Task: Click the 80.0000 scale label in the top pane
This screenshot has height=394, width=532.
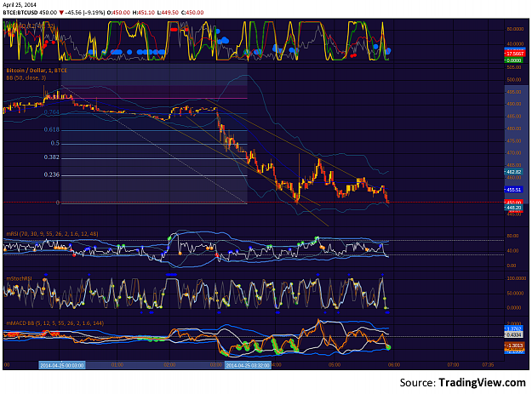Action: [515, 29]
